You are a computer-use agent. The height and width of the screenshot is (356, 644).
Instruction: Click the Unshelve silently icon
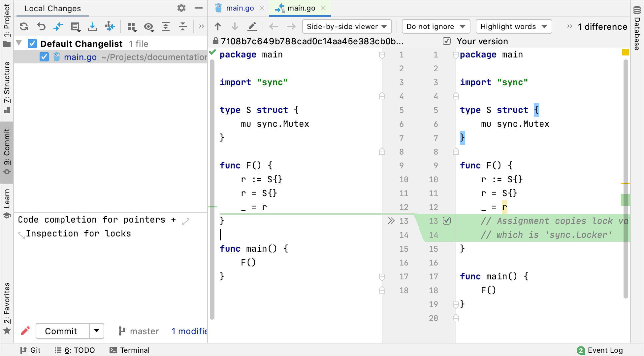[x=110, y=26]
